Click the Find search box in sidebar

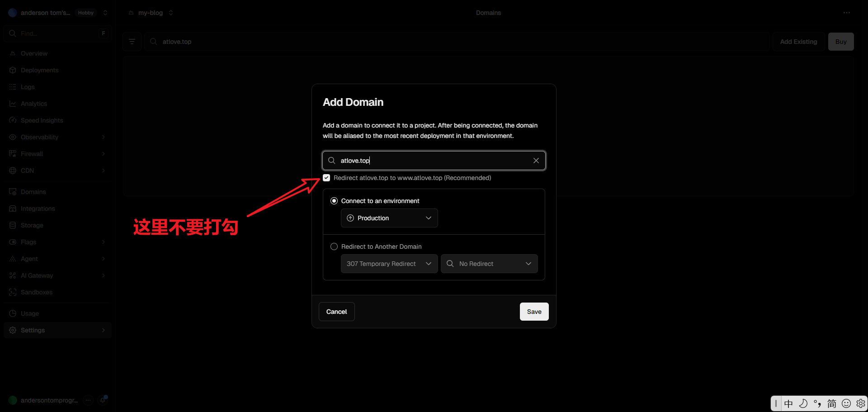[57, 33]
